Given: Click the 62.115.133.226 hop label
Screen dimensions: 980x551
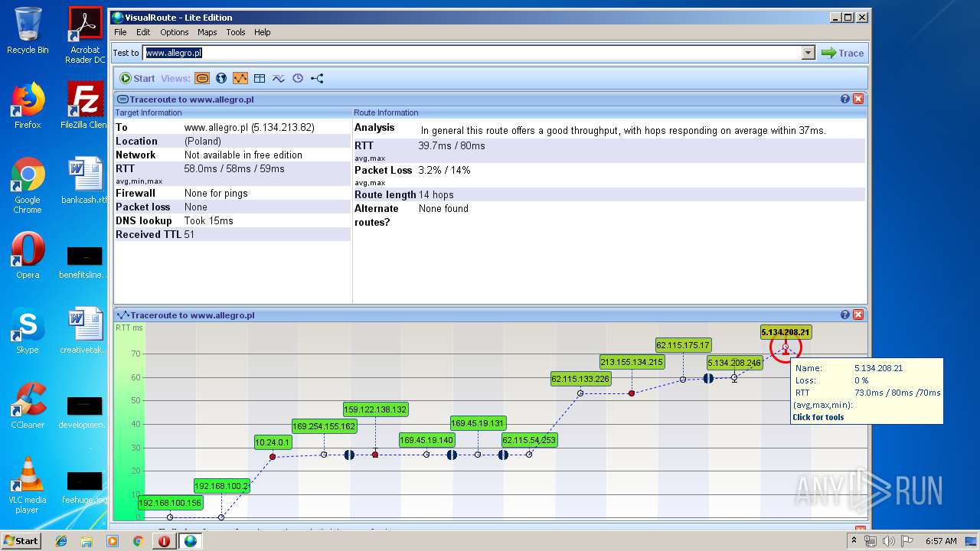Looking at the screenshot, I should tap(580, 379).
